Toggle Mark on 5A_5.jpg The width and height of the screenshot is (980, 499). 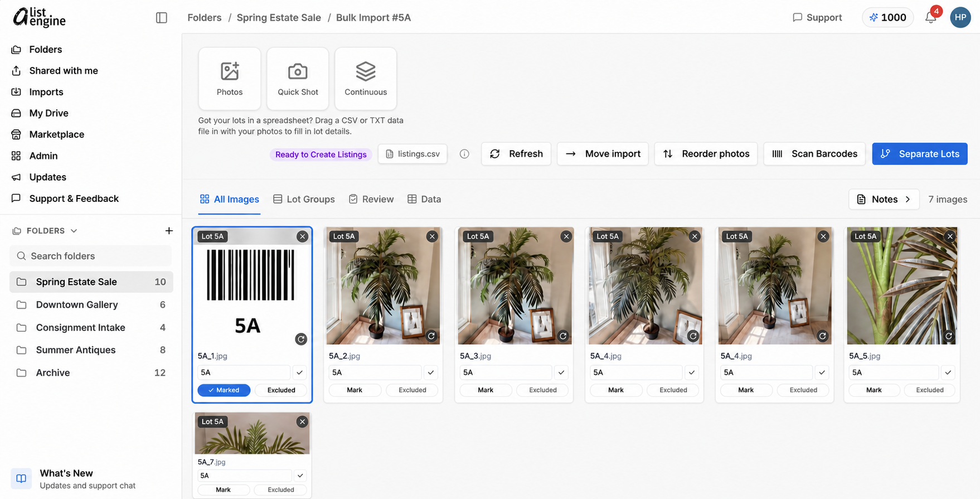click(x=874, y=390)
